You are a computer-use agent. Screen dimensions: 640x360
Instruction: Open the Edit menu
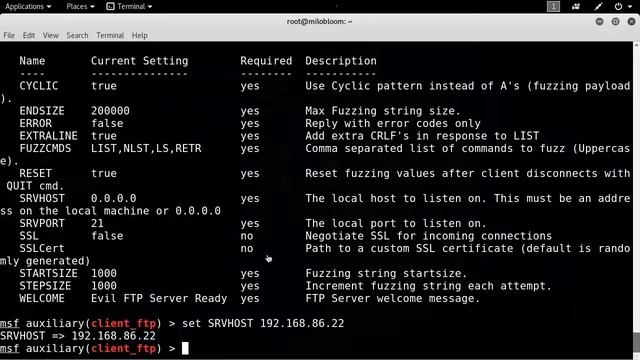29,36
